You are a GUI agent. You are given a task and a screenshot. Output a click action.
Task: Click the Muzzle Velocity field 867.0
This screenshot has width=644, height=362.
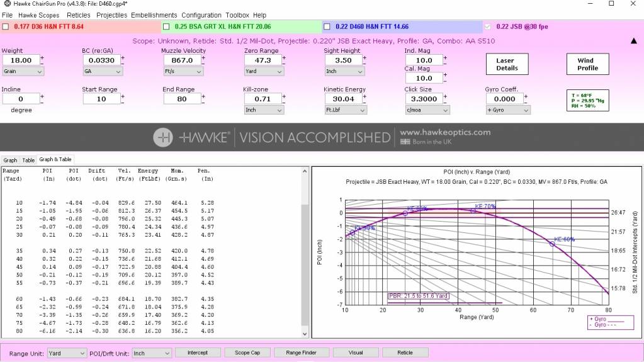tap(182, 60)
